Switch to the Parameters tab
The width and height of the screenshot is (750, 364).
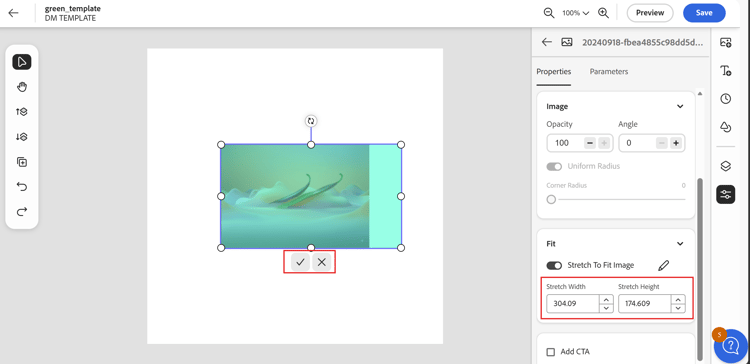click(x=609, y=72)
